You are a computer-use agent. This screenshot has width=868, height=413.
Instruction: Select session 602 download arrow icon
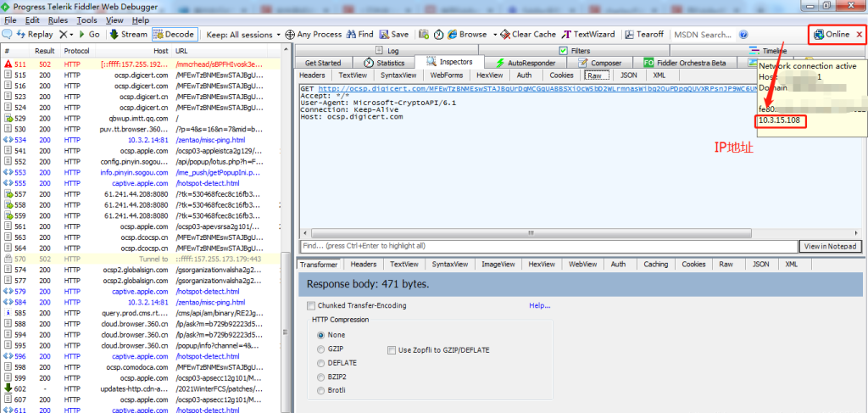8,388
